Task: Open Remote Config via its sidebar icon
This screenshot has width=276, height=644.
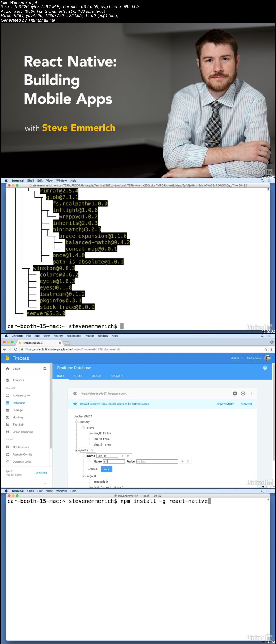Action: tap(8, 455)
